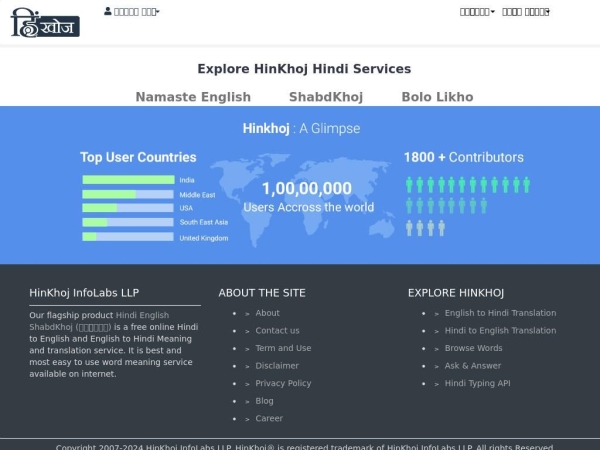Open the Term and Use link
Screen dimensions: 600x450
(x=283, y=348)
